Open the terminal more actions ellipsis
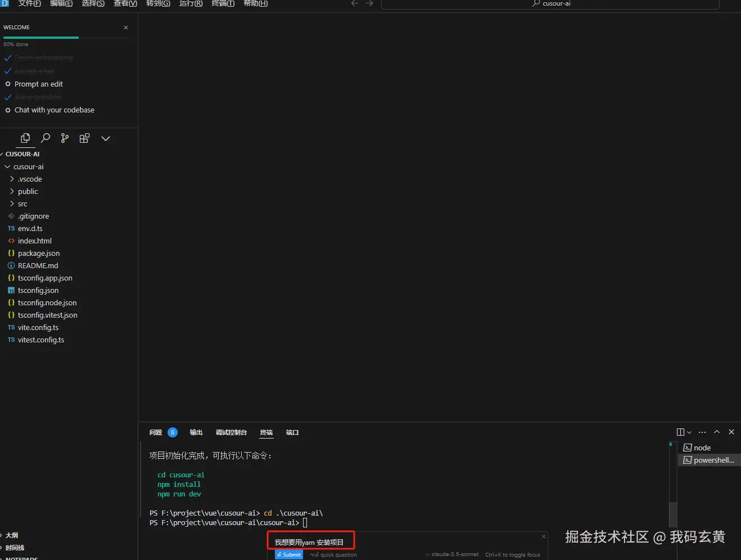This screenshot has height=560, width=741. (x=702, y=432)
